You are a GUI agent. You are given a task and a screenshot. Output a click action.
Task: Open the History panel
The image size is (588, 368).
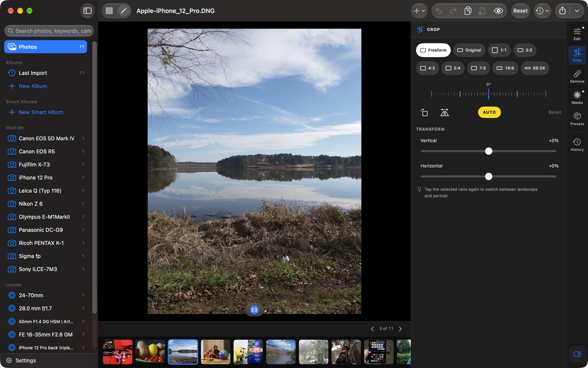(x=577, y=145)
